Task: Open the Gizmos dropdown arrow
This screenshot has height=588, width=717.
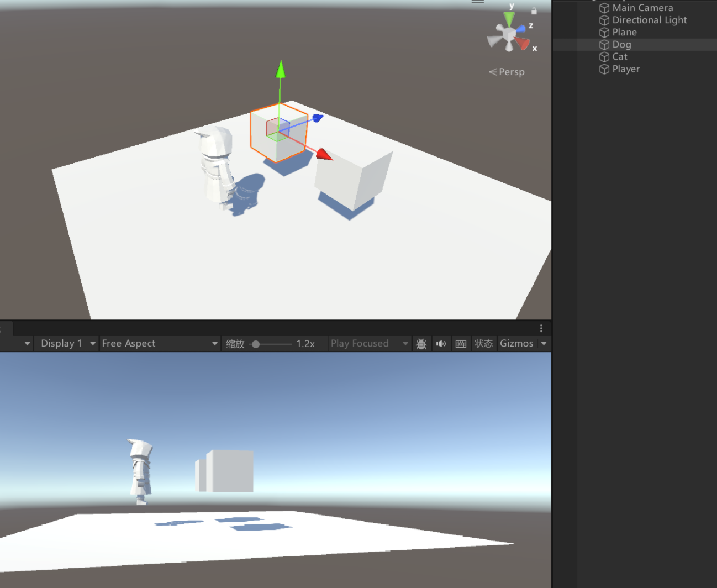Action: pyautogui.click(x=544, y=344)
